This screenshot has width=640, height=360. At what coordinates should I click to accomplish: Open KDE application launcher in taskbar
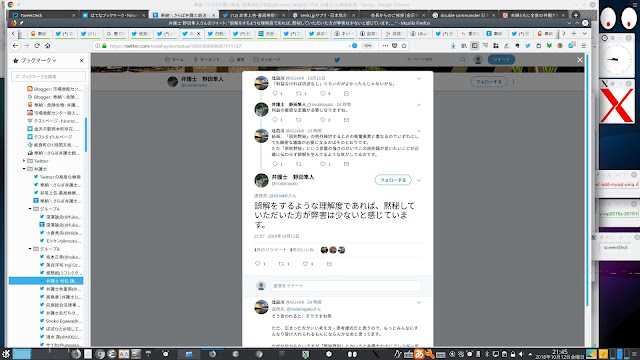(x=6, y=354)
